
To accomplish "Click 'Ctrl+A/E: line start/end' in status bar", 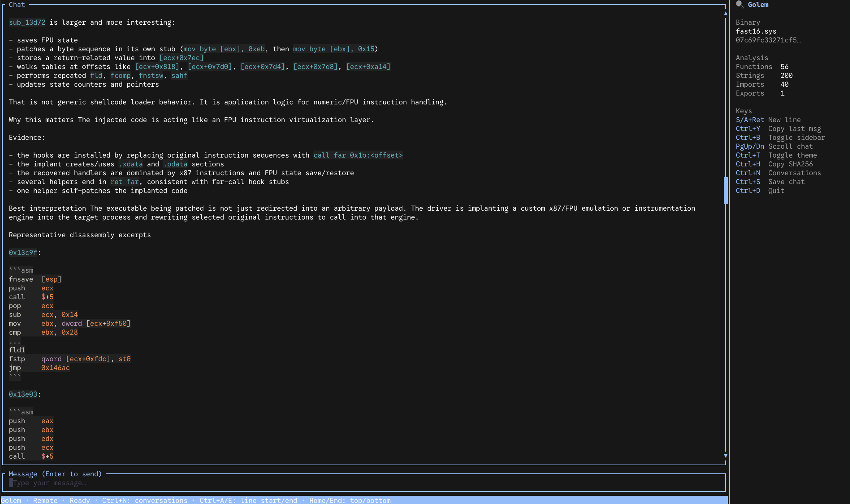I will click(249, 500).
